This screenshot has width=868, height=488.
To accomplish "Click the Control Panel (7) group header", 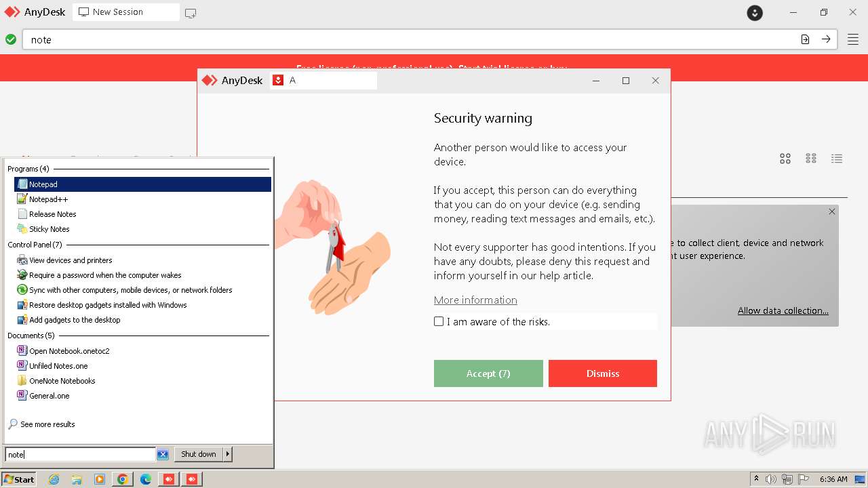I will [35, 245].
